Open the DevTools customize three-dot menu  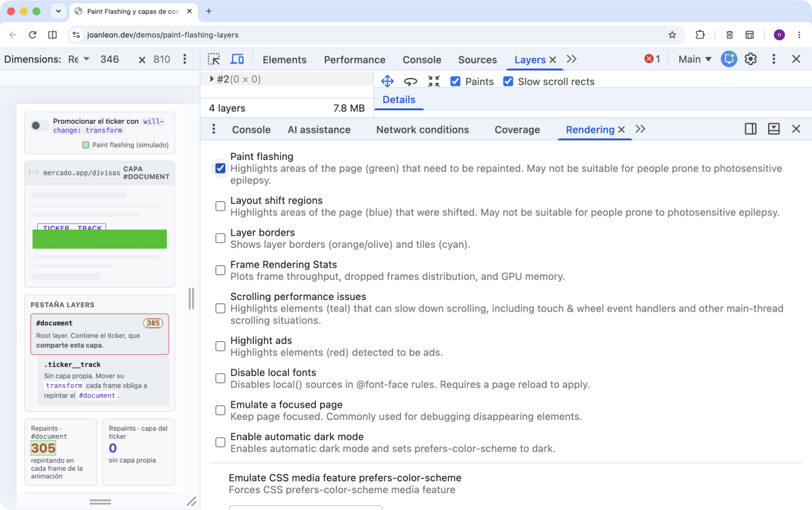(773, 60)
